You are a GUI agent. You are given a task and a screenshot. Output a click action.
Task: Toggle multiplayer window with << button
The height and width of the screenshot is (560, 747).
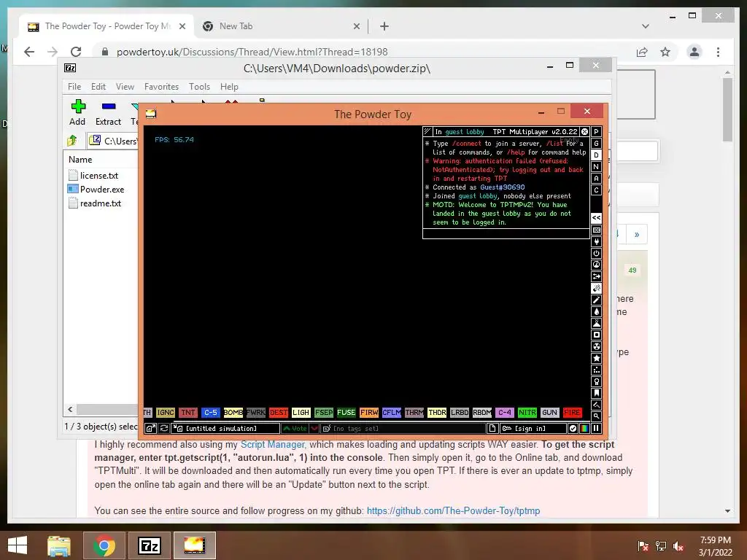coord(596,217)
